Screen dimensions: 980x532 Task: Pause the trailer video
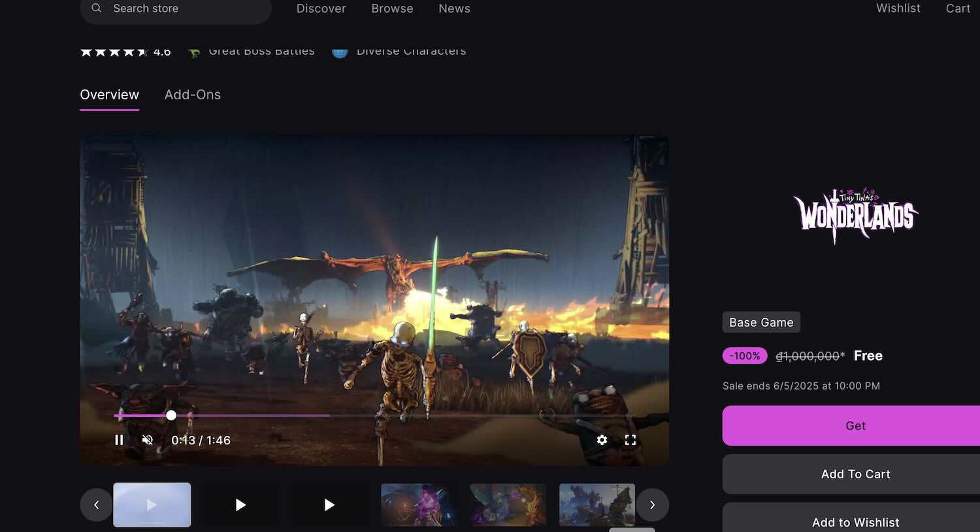(119, 440)
